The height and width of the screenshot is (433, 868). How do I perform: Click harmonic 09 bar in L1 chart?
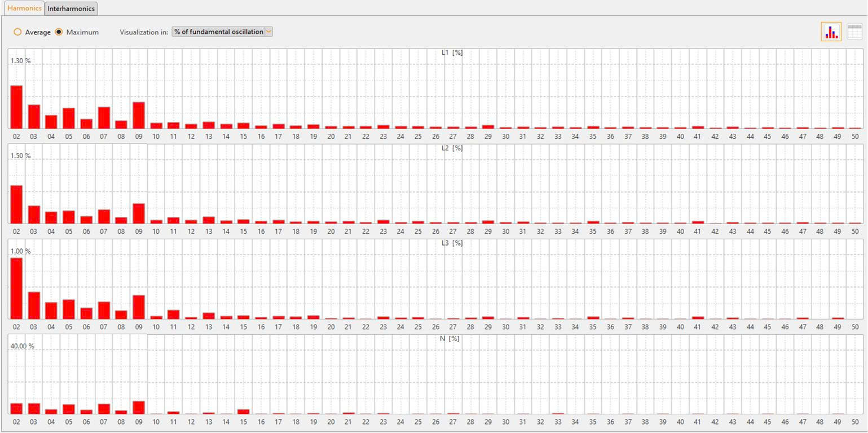coord(139,115)
